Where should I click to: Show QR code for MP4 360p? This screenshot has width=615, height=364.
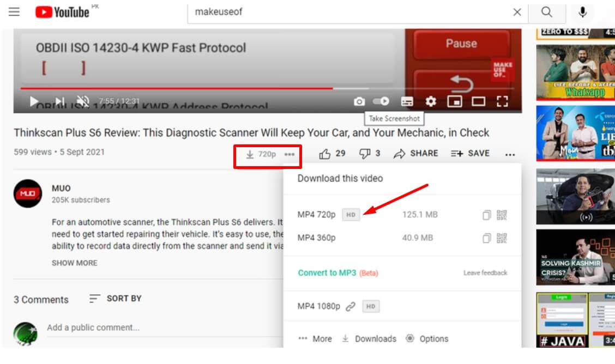pyautogui.click(x=502, y=238)
